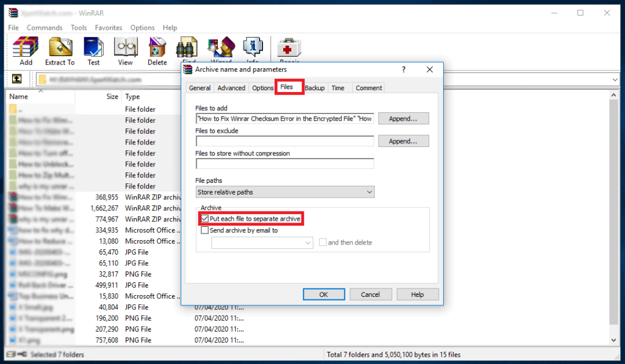
Task: Open the Backup tab
Action: point(315,88)
